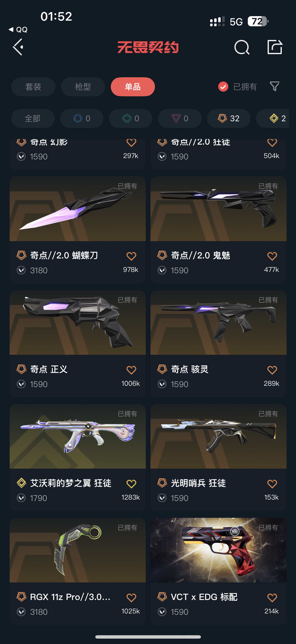Select the 单品 tab

click(x=133, y=87)
